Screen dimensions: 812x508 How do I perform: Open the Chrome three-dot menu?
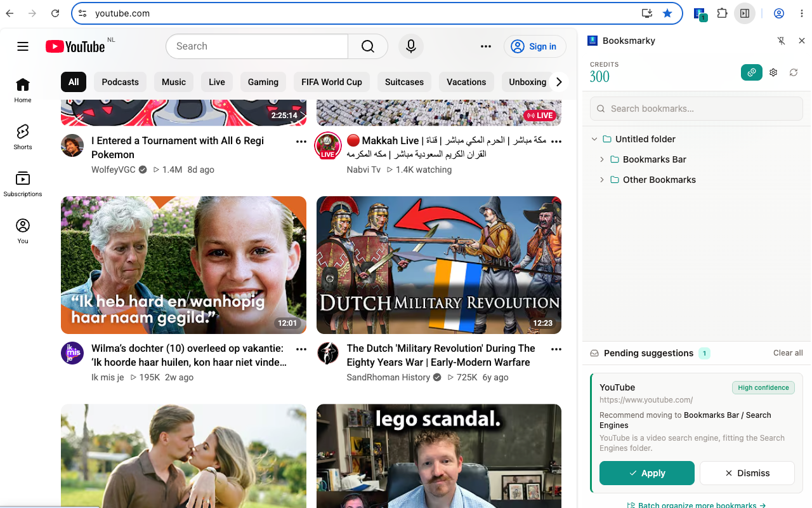click(802, 13)
